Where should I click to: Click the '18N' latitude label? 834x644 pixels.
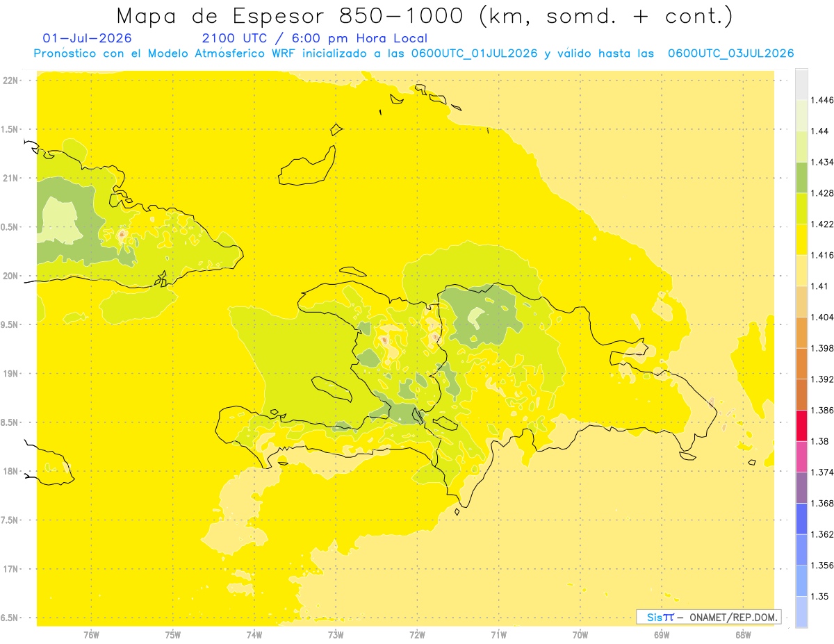[10, 471]
